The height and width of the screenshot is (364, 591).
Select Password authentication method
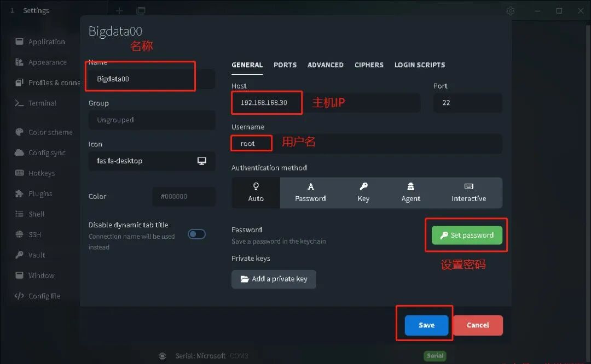coord(310,193)
